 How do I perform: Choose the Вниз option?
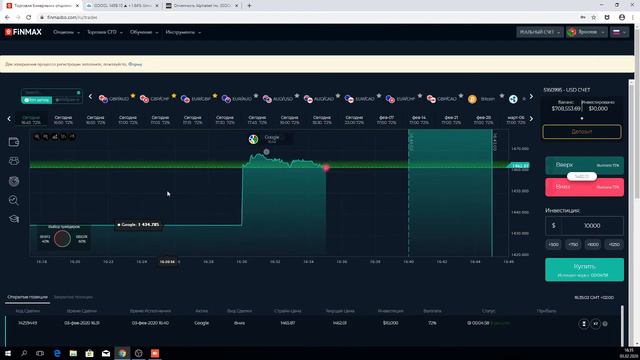(x=584, y=187)
